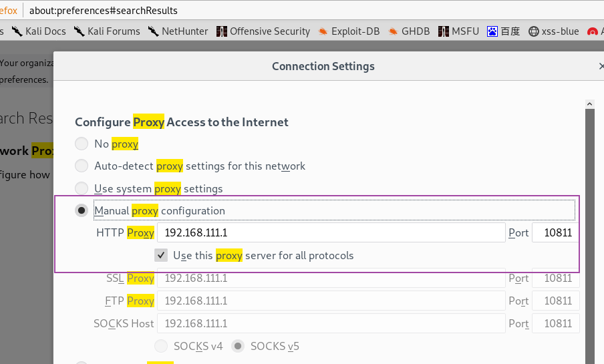Click the HTTP Proxy address field
Screen dimensions: 604x364
coord(331,232)
